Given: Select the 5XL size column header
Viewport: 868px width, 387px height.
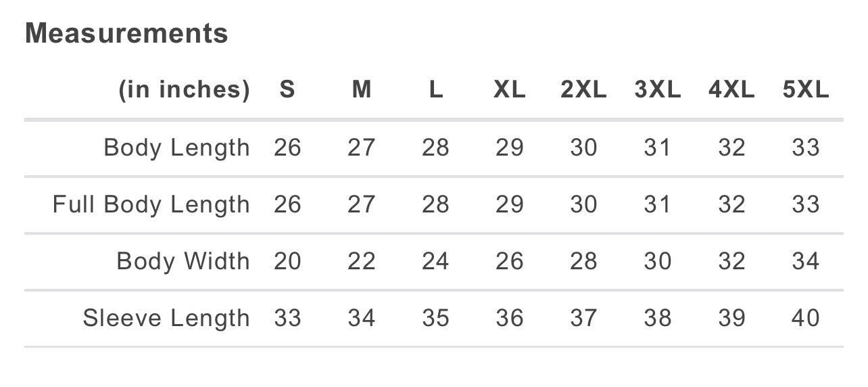Looking at the screenshot, I should pyautogui.click(x=805, y=90).
